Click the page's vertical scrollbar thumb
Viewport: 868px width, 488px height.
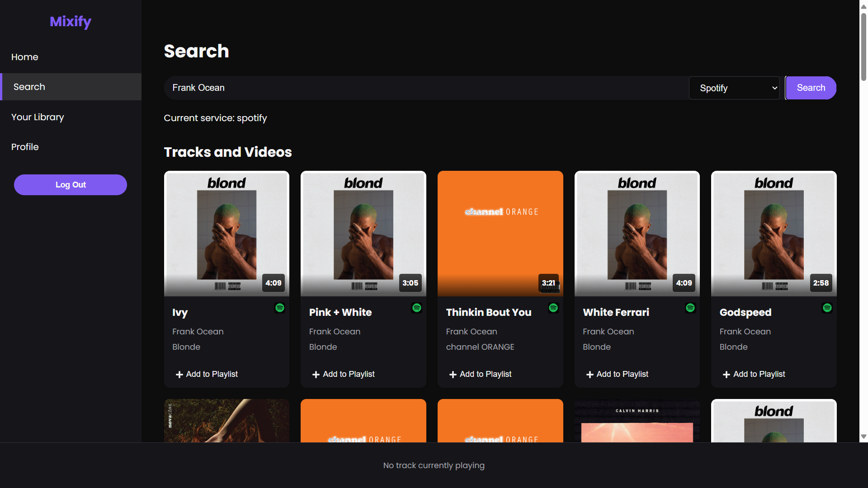[x=863, y=47]
